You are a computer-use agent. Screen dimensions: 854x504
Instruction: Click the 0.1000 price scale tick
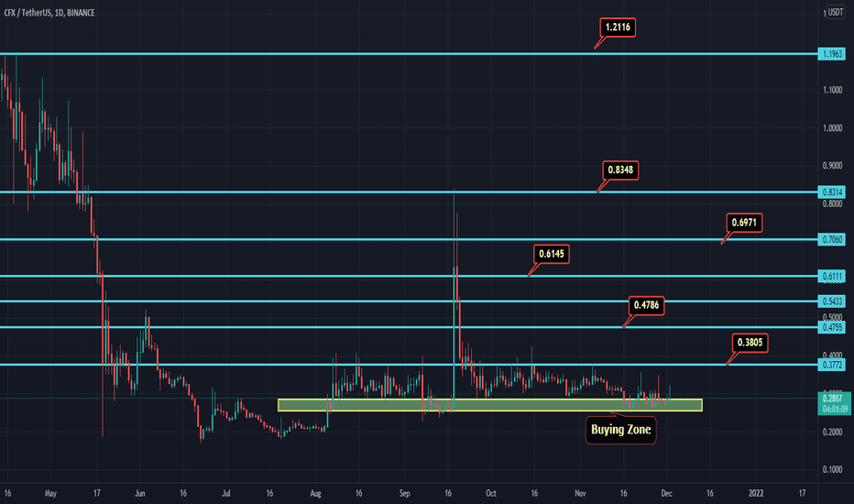tap(832, 470)
